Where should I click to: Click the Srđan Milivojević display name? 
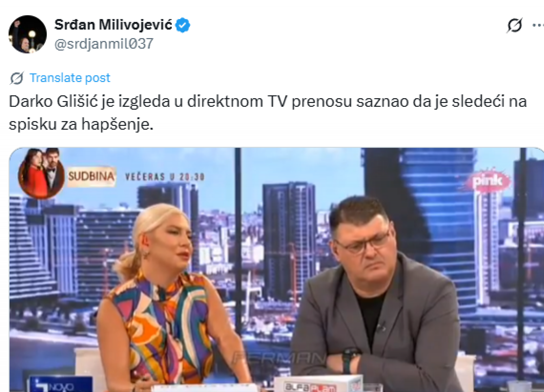click(113, 25)
